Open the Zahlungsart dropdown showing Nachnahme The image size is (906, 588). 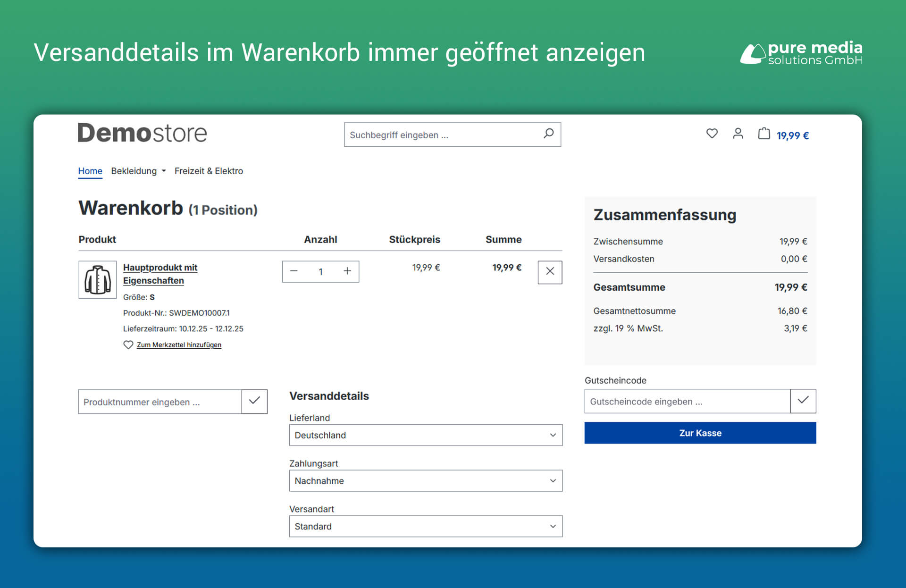(x=425, y=480)
